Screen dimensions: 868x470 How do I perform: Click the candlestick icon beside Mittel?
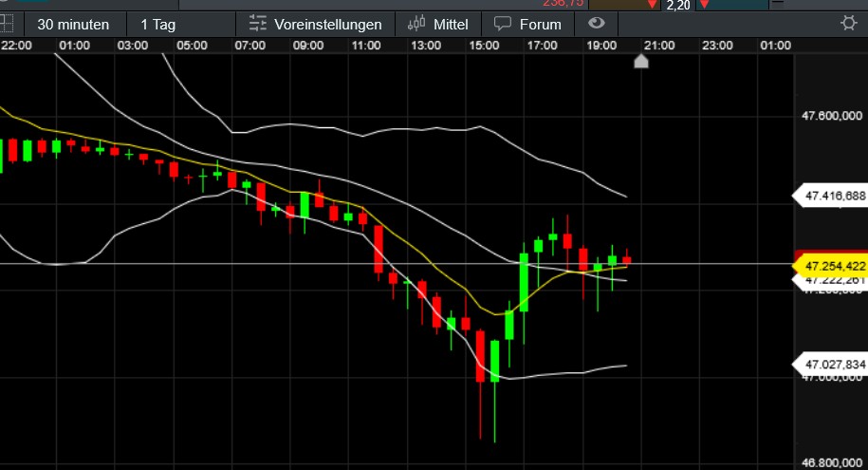pyautogui.click(x=416, y=24)
